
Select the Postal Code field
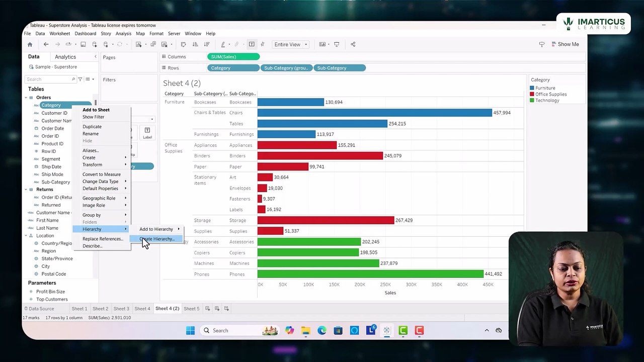click(54, 274)
